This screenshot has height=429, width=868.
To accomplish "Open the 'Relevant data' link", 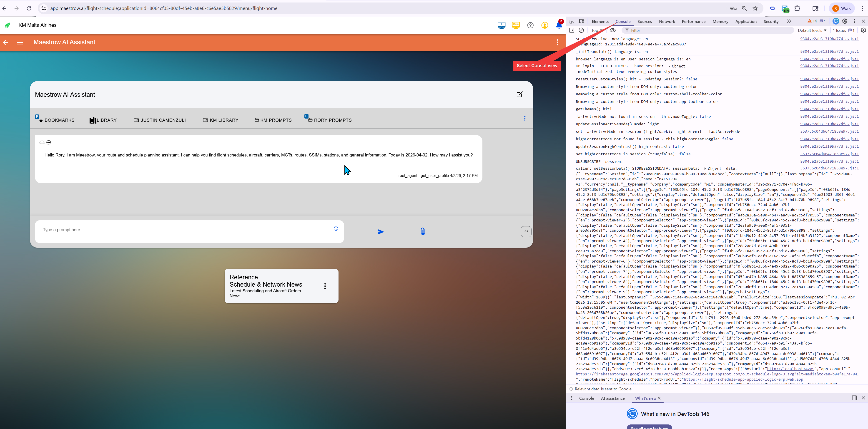I will point(587,389).
